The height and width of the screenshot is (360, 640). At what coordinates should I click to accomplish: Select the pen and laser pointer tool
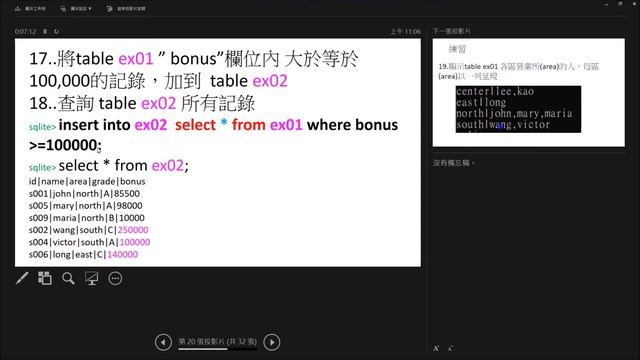click(x=22, y=278)
